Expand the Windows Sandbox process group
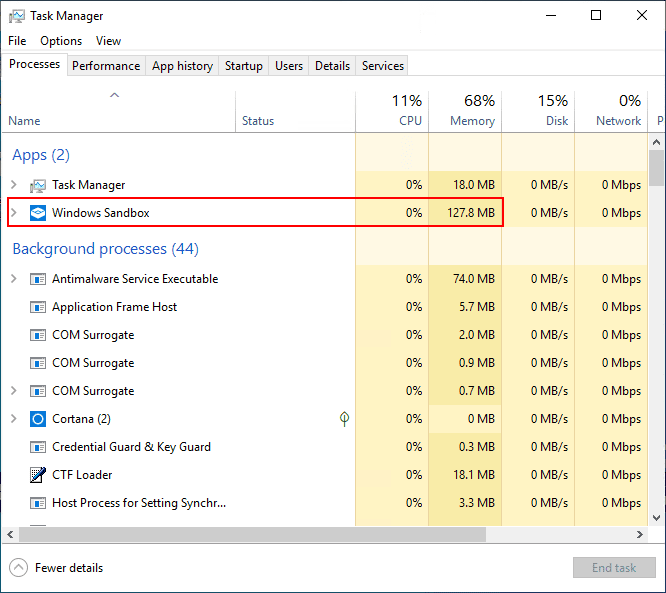 click(x=13, y=213)
